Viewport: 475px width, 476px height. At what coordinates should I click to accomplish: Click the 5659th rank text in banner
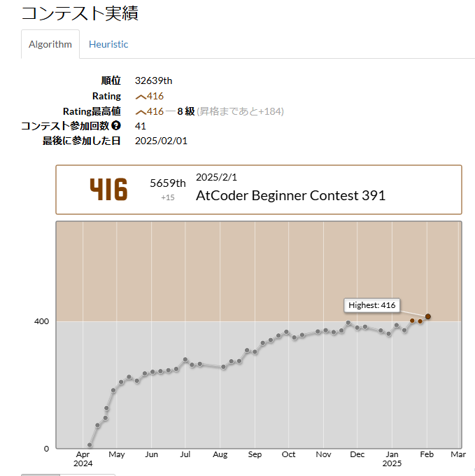(167, 183)
